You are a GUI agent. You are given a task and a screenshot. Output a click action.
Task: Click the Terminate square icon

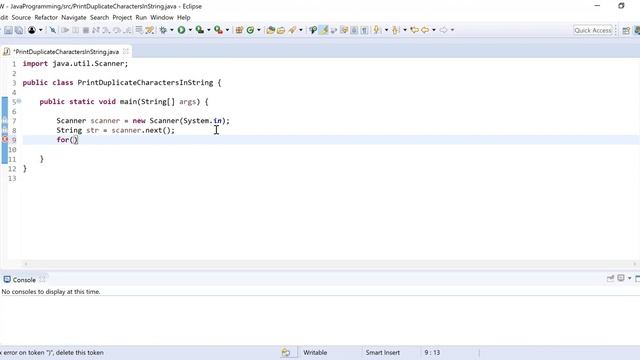tap(86, 30)
